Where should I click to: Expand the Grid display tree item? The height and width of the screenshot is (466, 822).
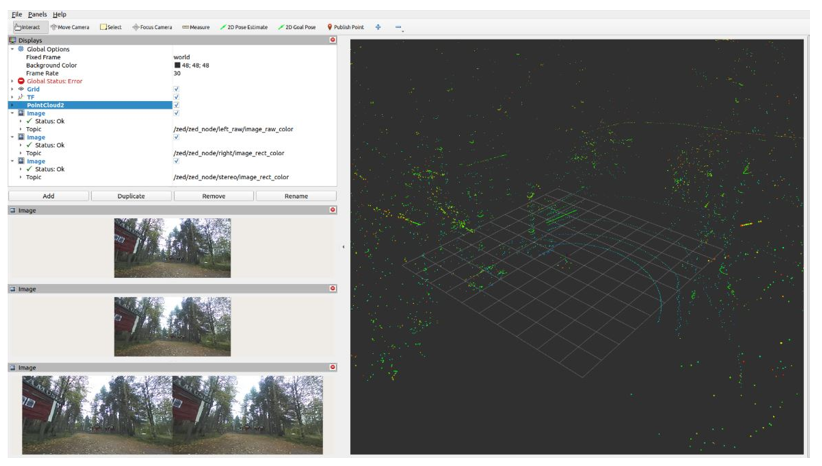12,89
